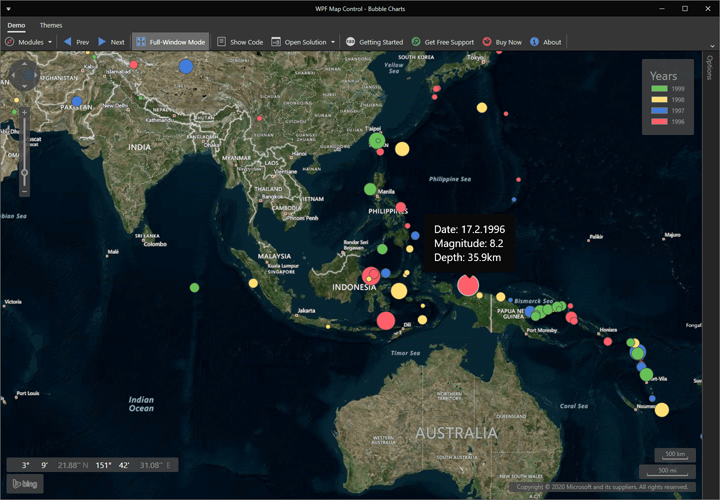Open the title bar quick access dropdown
This screenshot has width=720, height=500.
9,8
